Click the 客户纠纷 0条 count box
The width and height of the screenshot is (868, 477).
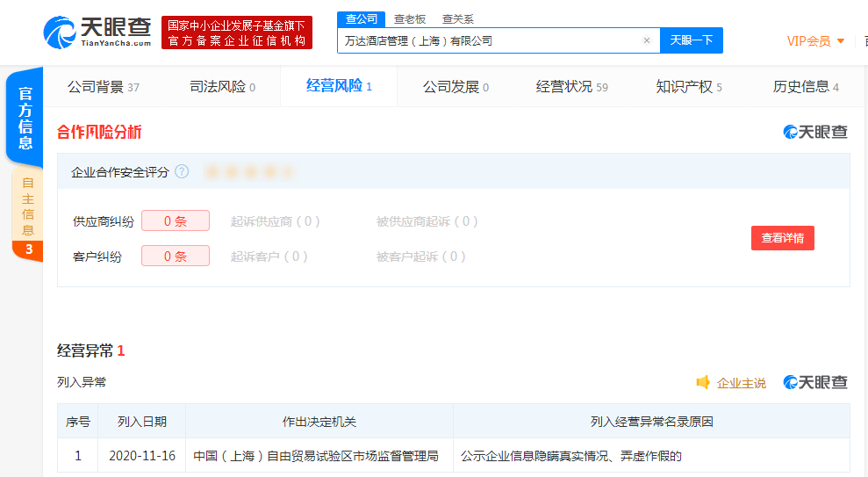176,256
